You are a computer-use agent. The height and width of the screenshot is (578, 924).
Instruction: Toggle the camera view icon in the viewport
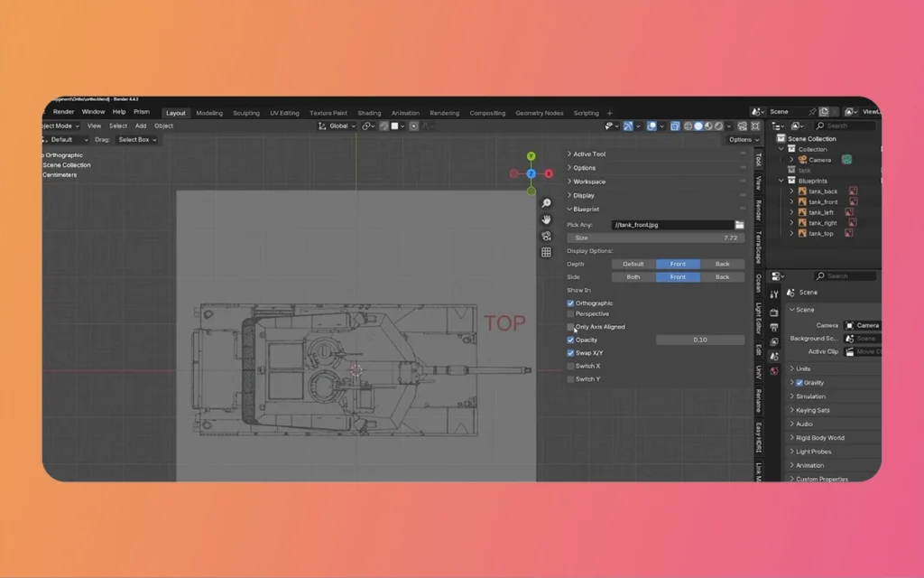tap(546, 236)
